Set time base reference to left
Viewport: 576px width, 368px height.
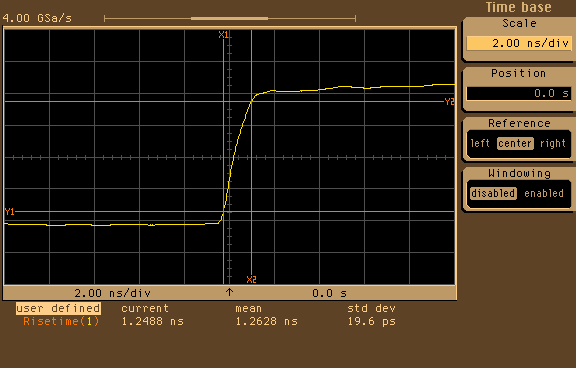[480, 143]
